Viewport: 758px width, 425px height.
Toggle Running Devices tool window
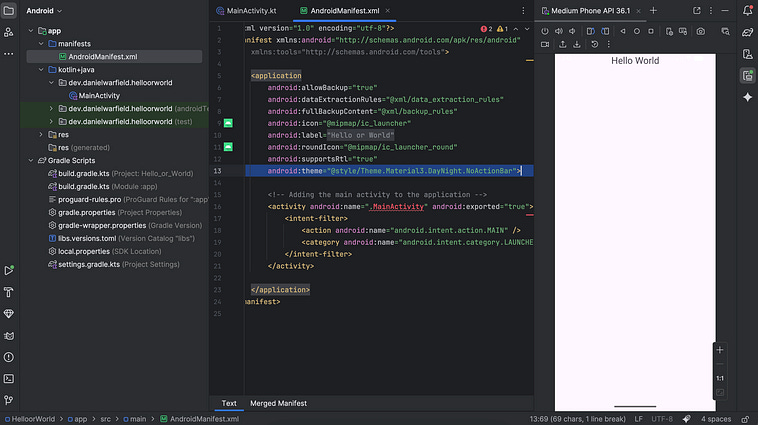(747, 75)
